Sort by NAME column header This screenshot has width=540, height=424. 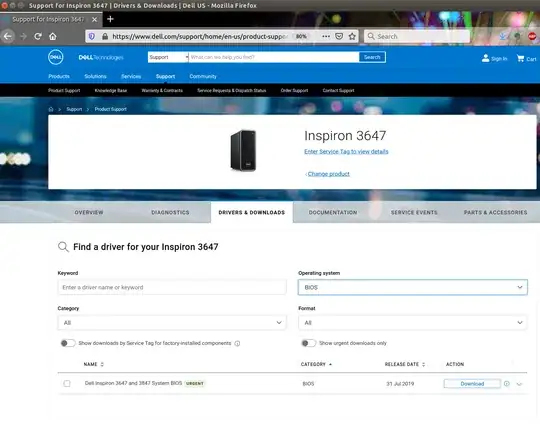click(x=93, y=364)
